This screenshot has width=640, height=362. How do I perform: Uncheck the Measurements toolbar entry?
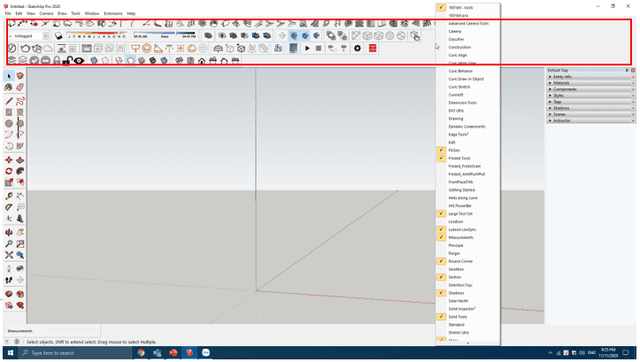(468, 238)
